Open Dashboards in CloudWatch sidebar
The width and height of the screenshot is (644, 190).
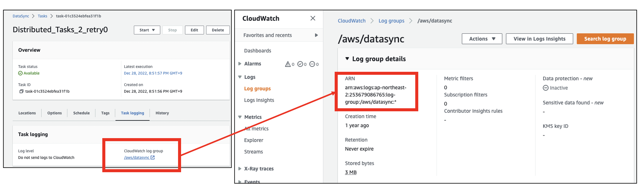click(x=258, y=51)
